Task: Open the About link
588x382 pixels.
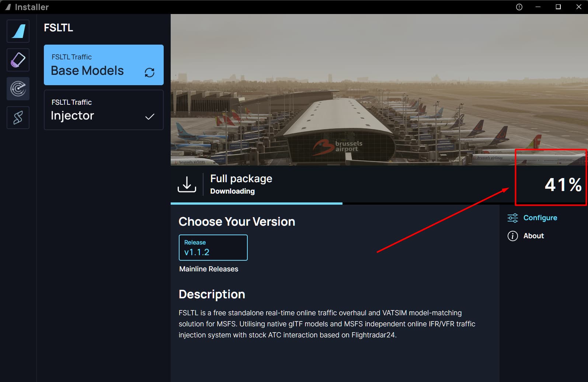Action: point(533,236)
